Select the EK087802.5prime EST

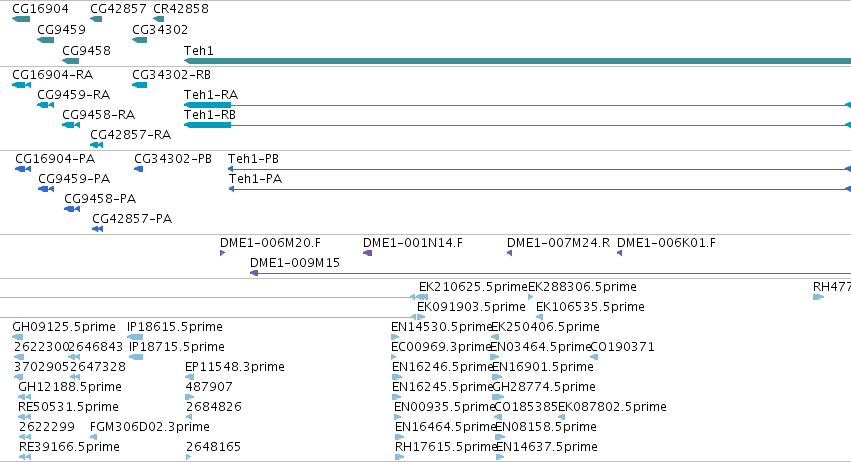562,417
